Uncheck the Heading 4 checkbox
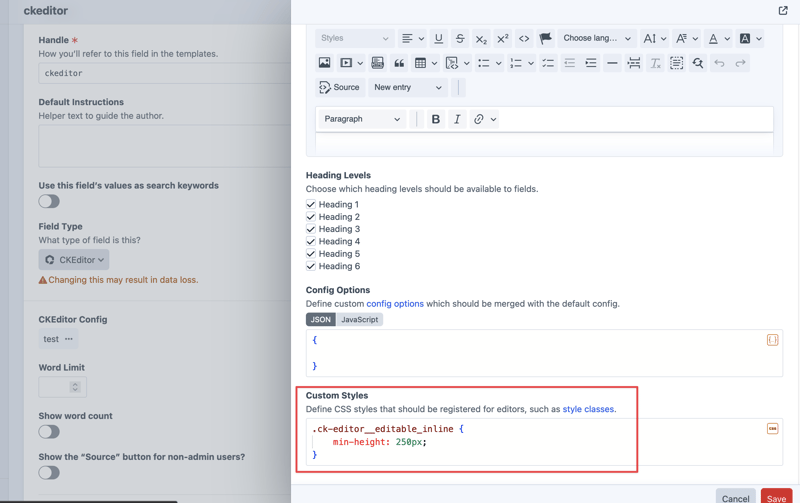The width and height of the screenshot is (800, 503). click(311, 241)
